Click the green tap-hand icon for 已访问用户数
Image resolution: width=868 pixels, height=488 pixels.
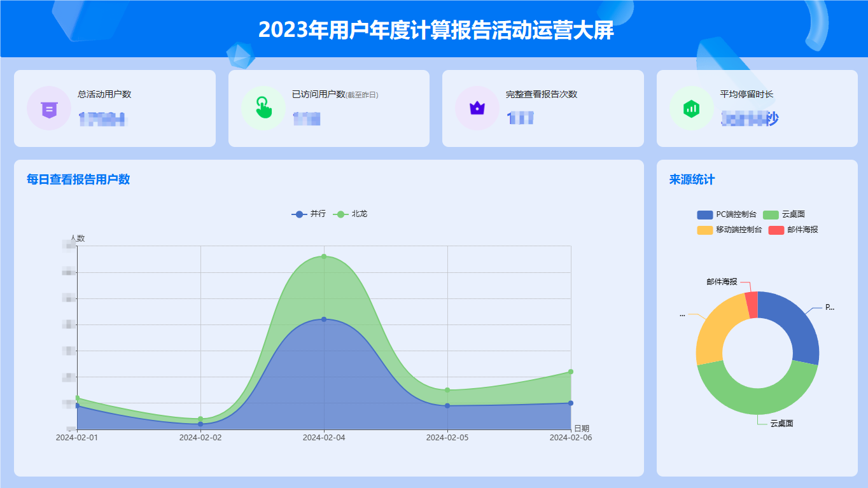tap(263, 107)
